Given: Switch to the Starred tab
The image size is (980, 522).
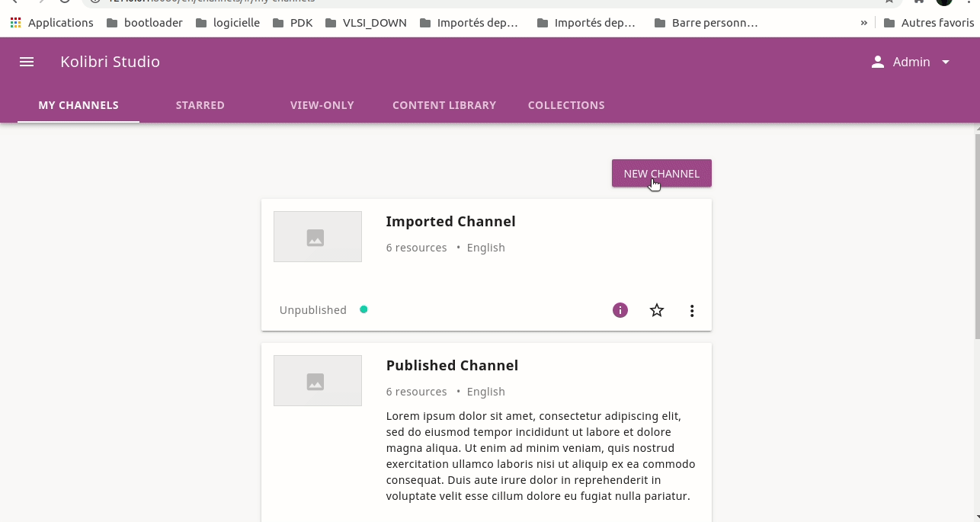Looking at the screenshot, I should click(x=200, y=105).
